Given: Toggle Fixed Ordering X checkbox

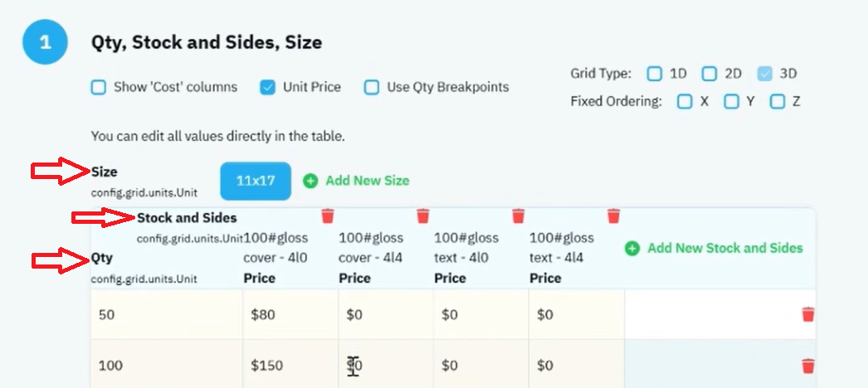Looking at the screenshot, I should click(x=685, y=102).
